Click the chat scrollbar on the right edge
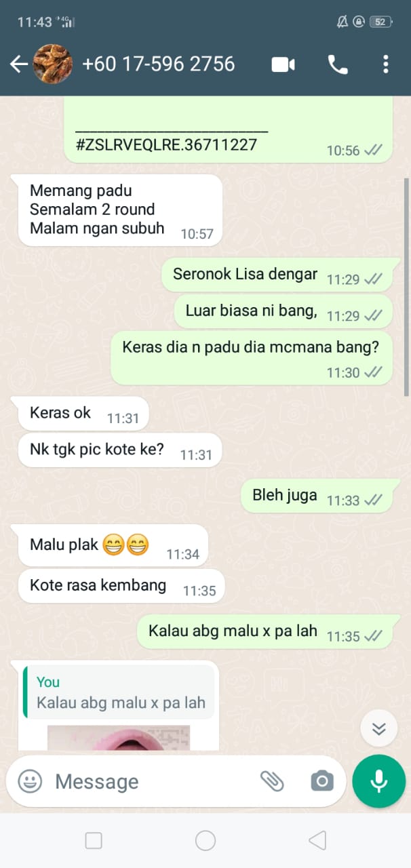411x868 pixels. (406, 286)
